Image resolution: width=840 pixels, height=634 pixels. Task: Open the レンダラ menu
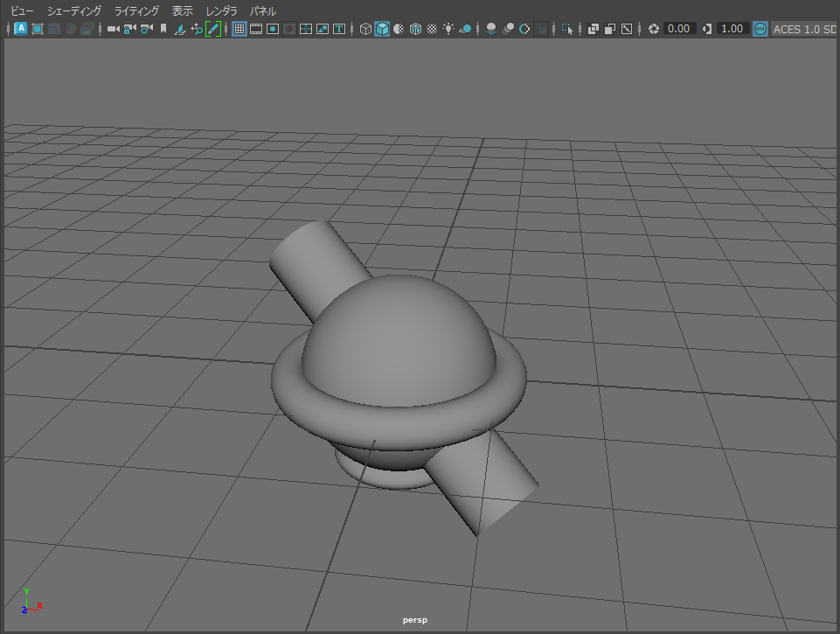tap(221, 10)
